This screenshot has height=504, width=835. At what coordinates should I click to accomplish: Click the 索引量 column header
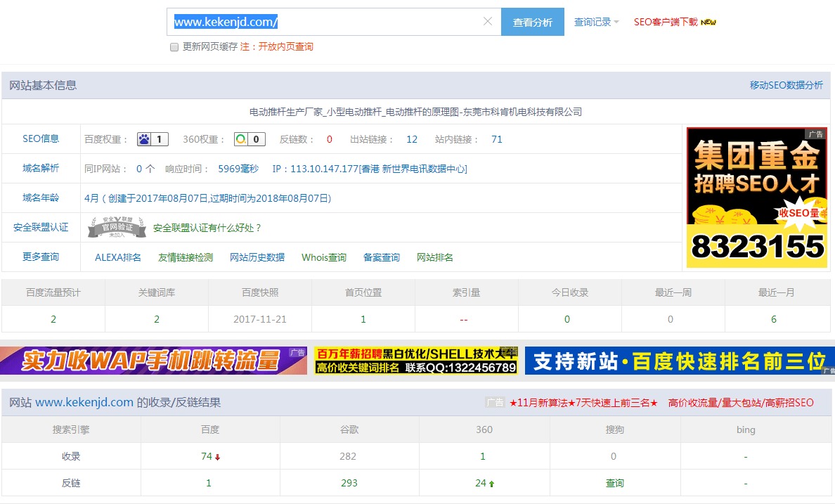[x=467, y=292]
